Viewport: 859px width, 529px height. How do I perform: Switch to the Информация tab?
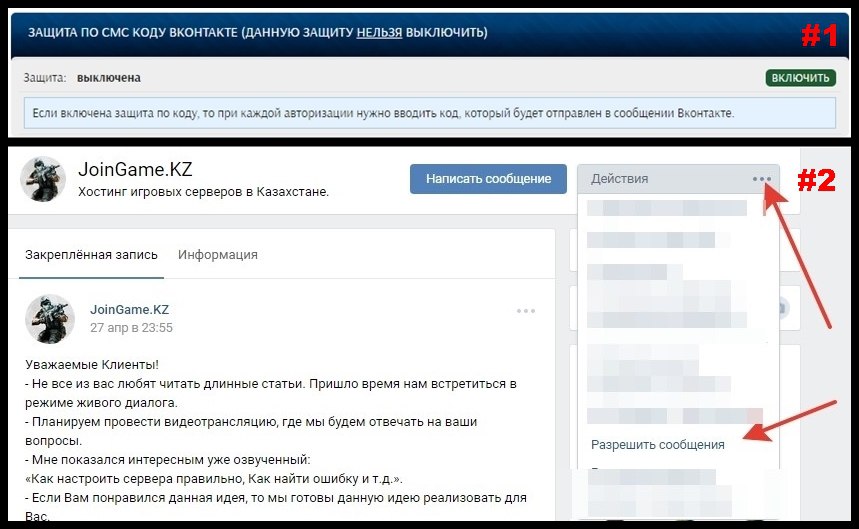click(x=217, y=255)
